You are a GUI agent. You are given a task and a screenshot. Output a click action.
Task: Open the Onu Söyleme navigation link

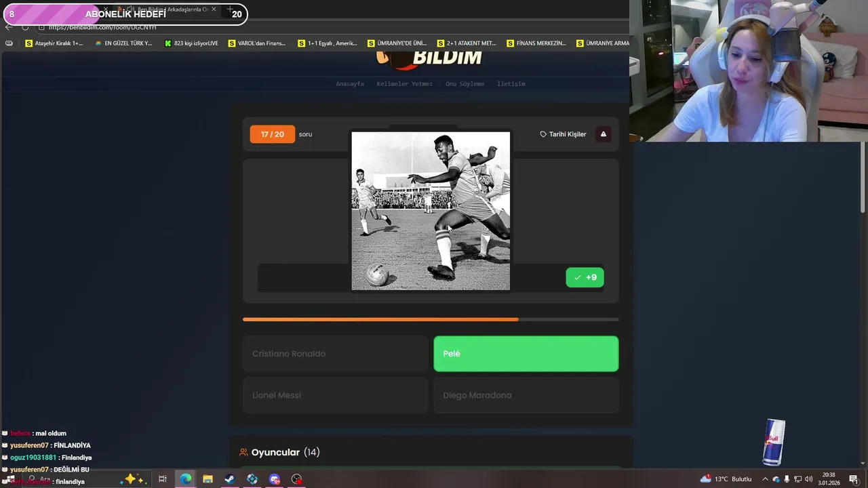(x=465, y=84)
